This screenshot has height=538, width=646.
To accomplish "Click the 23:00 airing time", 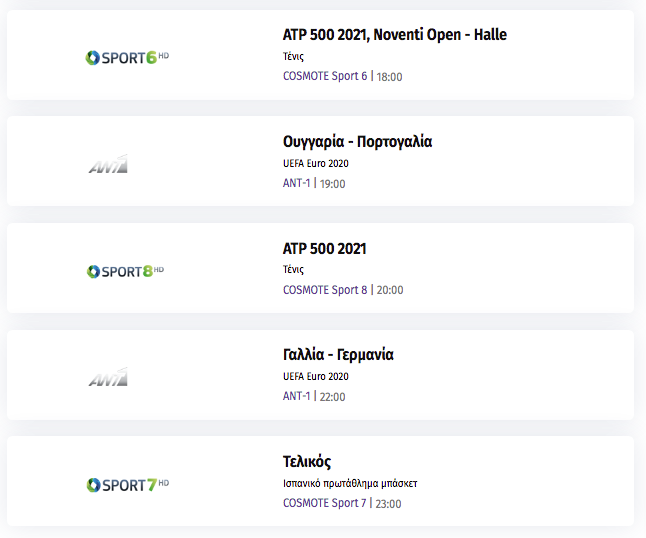I will pos(389,504).
